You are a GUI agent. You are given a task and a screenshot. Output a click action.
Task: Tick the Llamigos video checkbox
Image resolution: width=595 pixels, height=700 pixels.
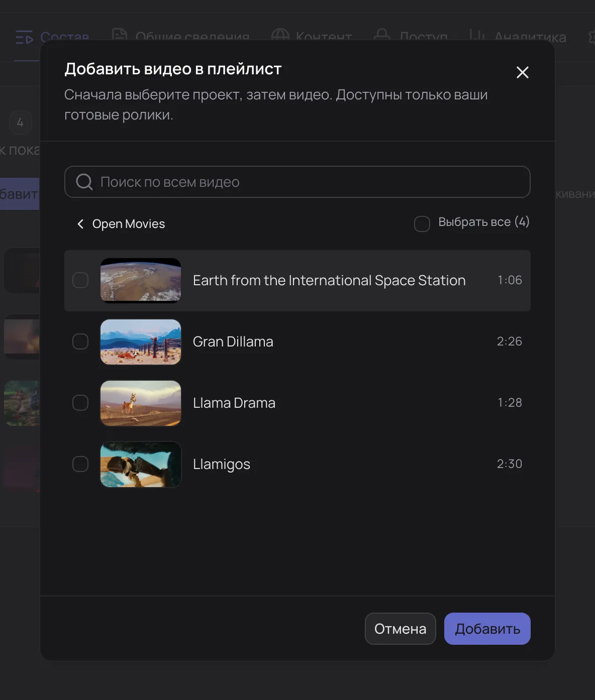[80, 464]
